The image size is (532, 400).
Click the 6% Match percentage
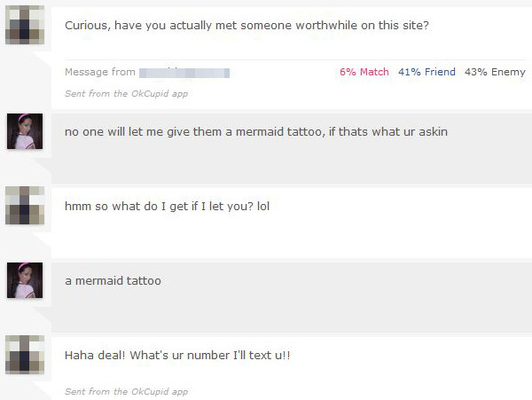point(364,72)
